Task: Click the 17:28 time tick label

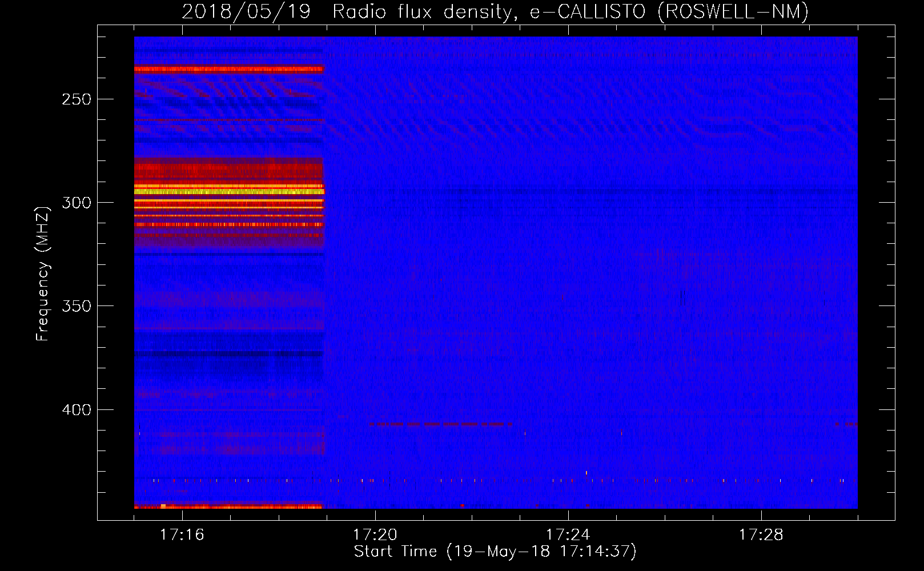Action: coord(761,534)
